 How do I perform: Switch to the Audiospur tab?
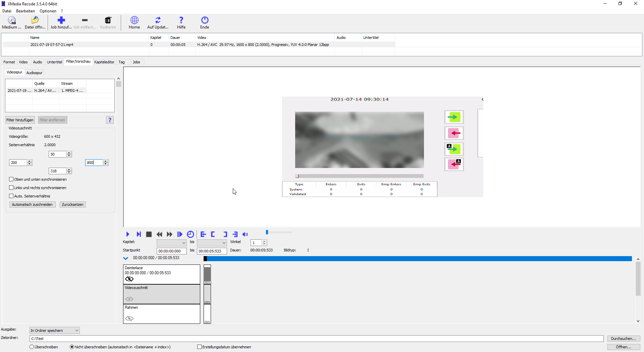pyautogui.click(x=34, y=73)
